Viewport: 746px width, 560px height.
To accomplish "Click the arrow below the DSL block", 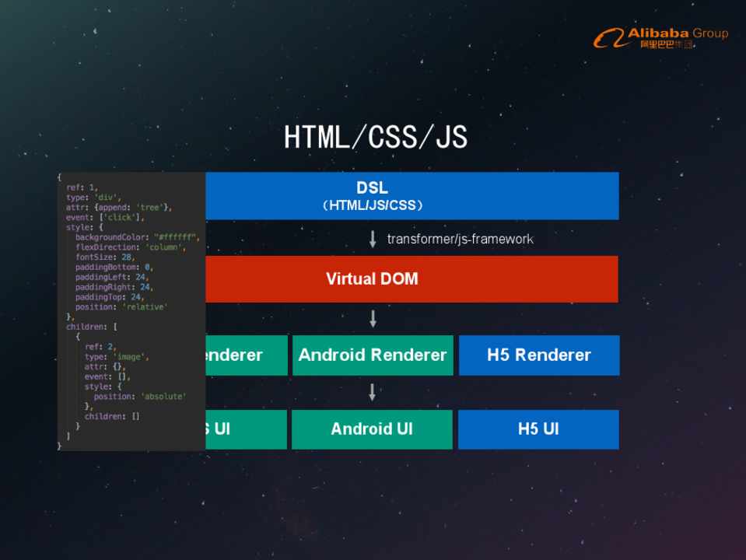I will pyautogui.click(x=373, y=239).
